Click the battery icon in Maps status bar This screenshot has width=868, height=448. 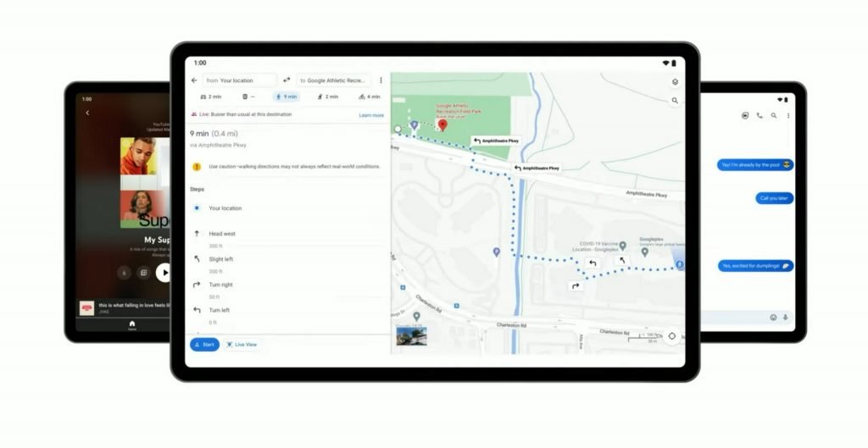[674, 63]
